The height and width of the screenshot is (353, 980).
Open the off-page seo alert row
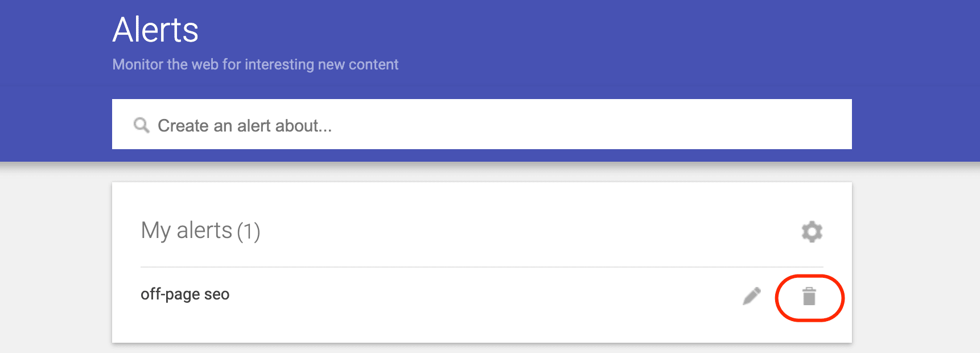481,295
